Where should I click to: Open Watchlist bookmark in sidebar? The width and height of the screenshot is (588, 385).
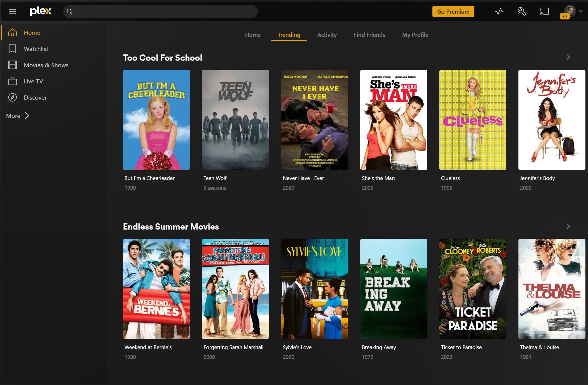(x=36, y=49)
